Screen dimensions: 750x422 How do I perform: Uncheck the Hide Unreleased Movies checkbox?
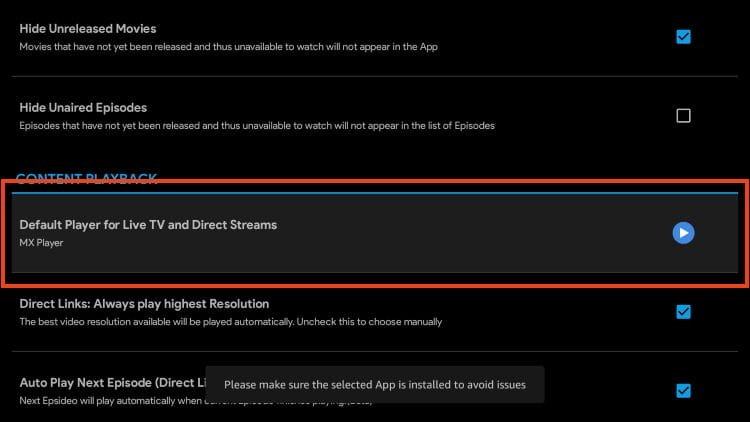click(683, 37)
